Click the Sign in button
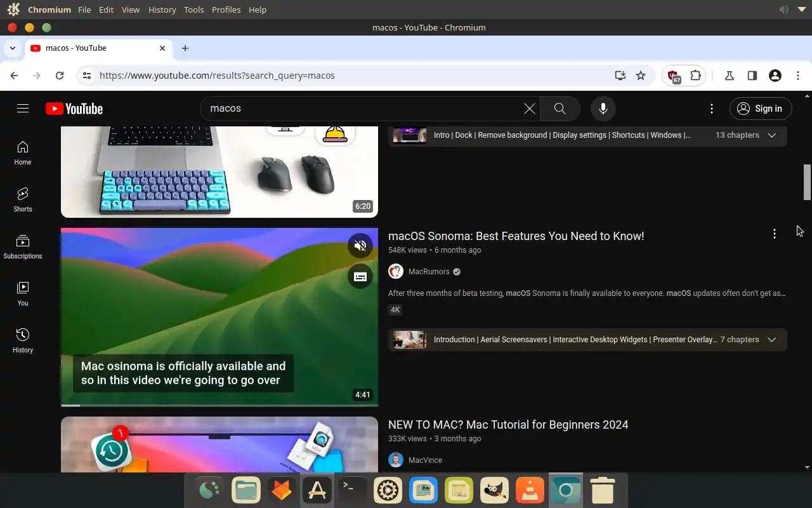Screen dimensions: 812x508 click(761, 109)
